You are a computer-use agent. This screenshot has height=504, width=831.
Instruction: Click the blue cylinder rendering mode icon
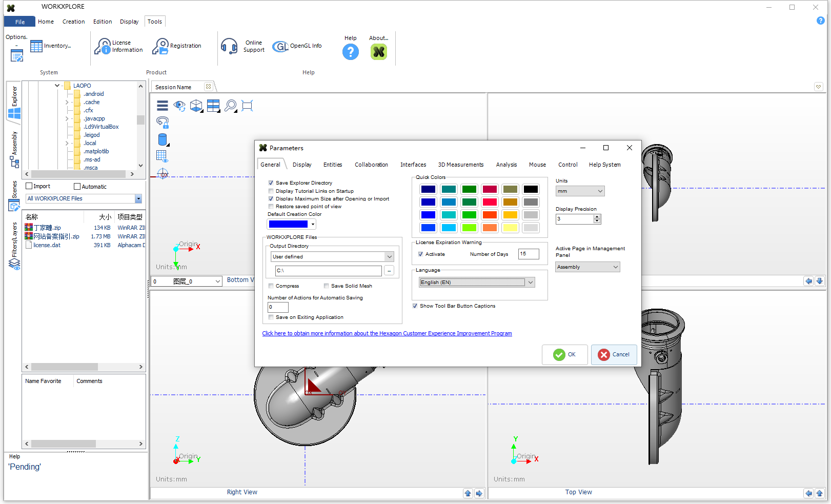[162, 139]
